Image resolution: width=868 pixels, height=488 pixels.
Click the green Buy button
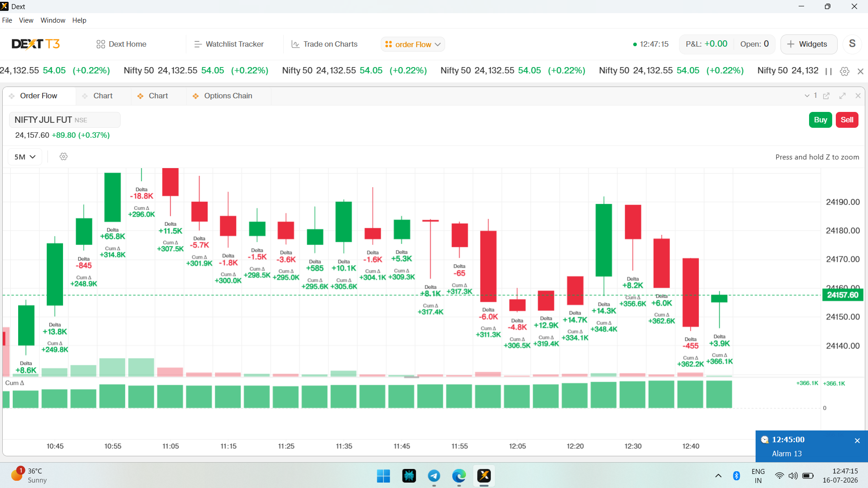click(x=820, y=120)
